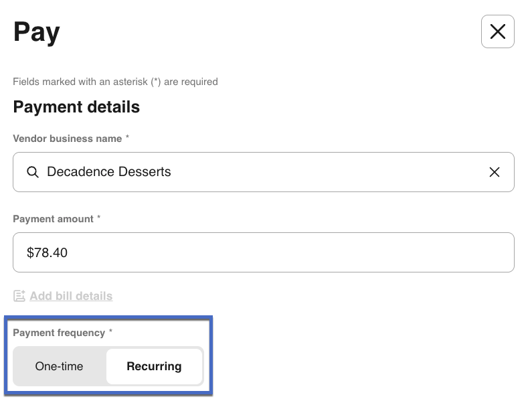Click the Vendor business name label
Image resolution: width=532 pixels, height=399 pixels.
[x=67, y=139]
